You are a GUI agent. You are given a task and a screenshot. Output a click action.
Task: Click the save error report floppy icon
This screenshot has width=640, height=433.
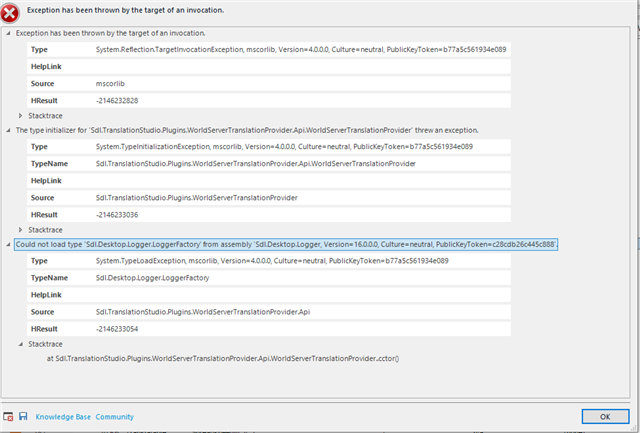[x=23, y=416]
